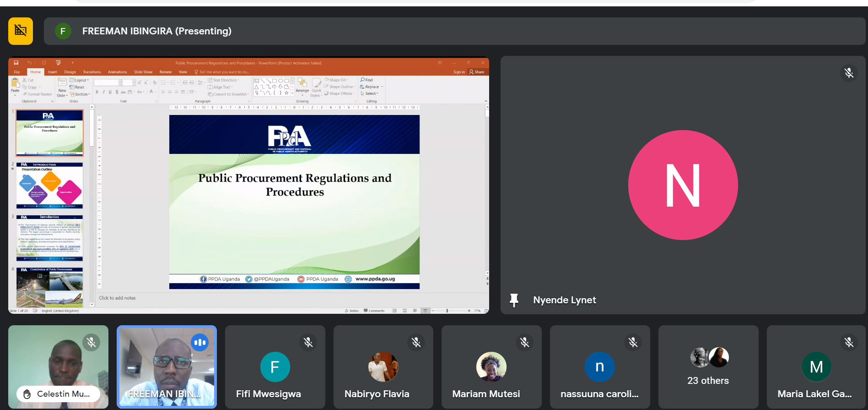Open the Section dropdown
The height and width of the screenshot is (410, 868).
click(80, 94)
